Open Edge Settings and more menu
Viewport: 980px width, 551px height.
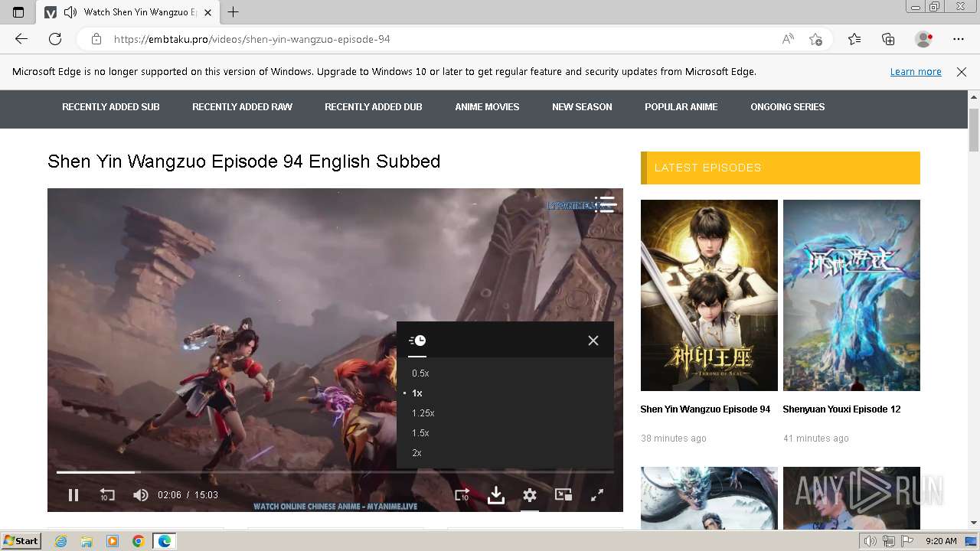[x=959, y=39]
